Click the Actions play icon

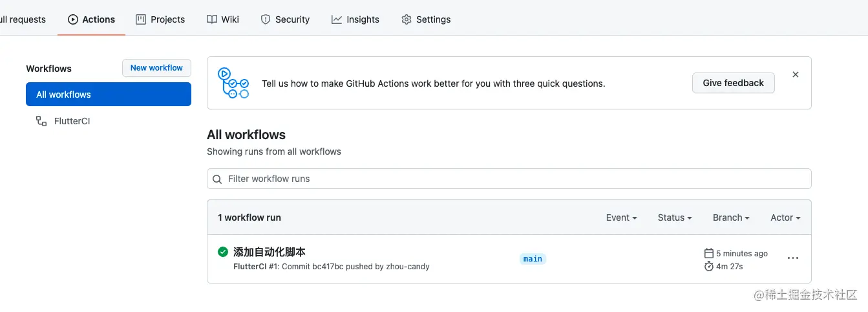(73, 19)
